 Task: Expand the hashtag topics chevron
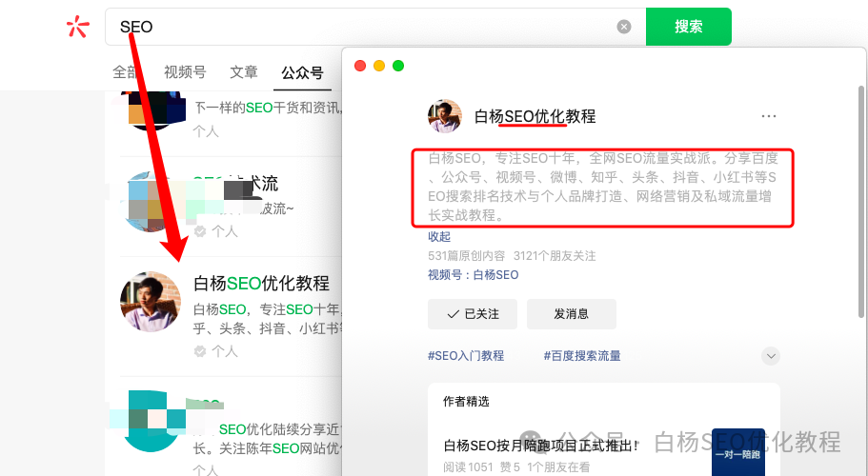pos(771,356)
